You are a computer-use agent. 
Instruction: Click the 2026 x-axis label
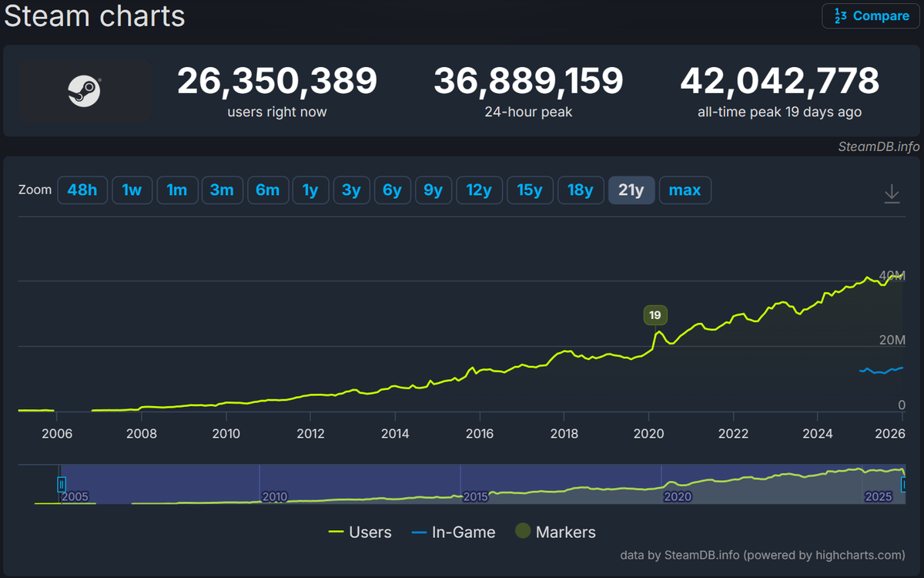tap(890, 433)
